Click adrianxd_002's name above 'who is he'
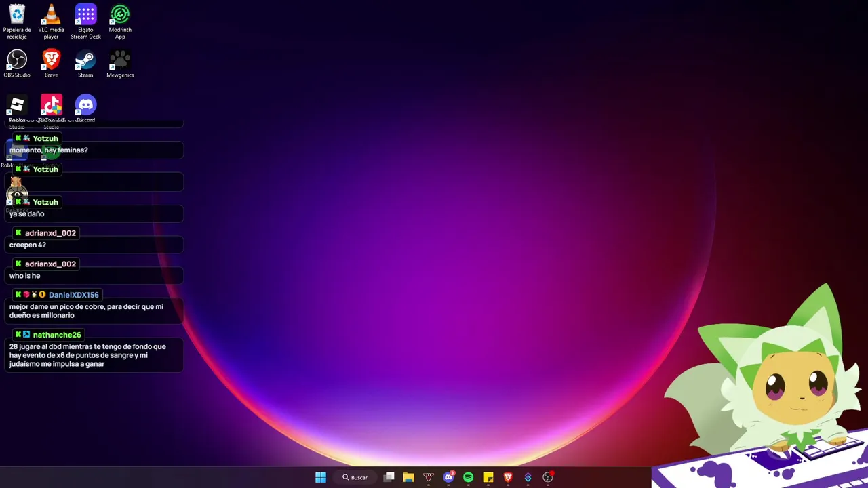Image resolution: width=868 pixels, height=488 pixels. (x=50, y=264)
